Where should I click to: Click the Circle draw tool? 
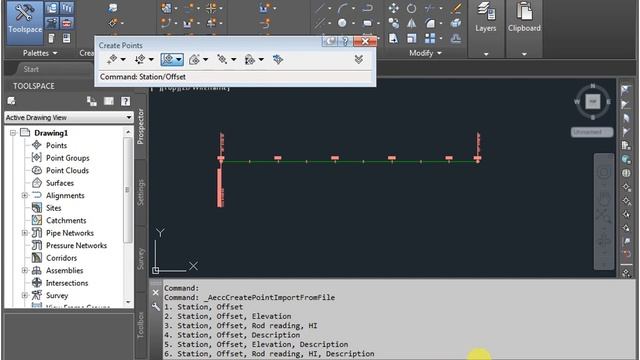point(342,23)
